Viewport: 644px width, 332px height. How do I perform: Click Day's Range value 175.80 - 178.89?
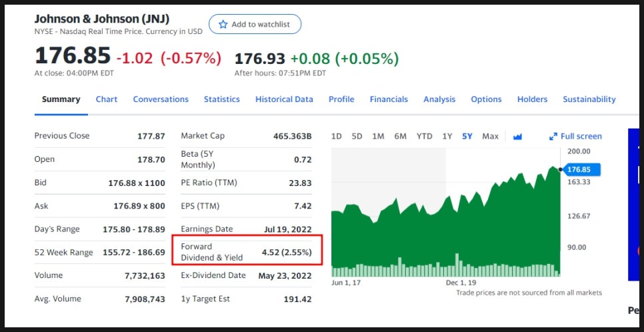pos(134,229)
